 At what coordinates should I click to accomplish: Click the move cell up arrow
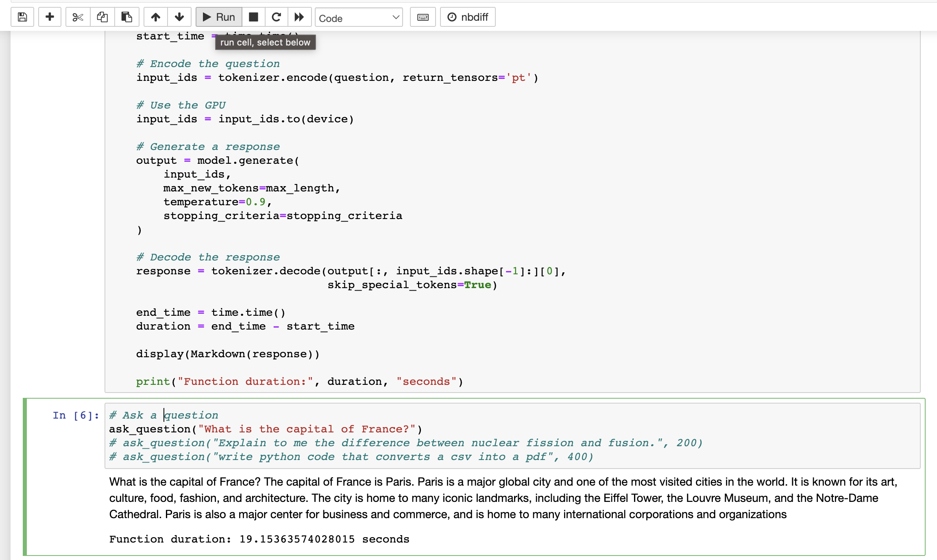tap(155, 17)
